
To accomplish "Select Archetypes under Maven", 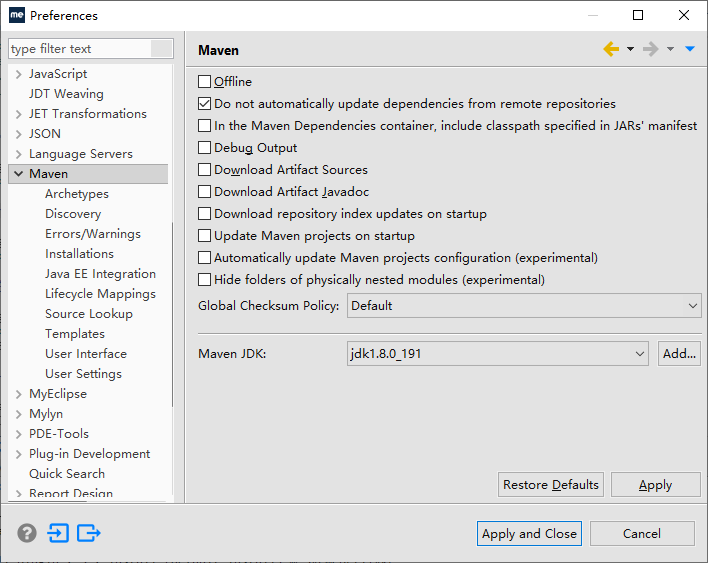I will click(77, 194).
